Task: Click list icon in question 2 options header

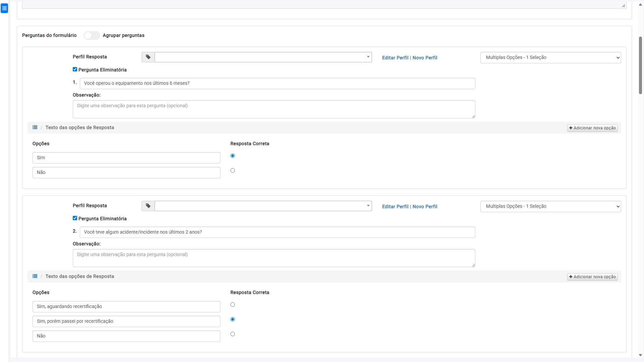Action: click(35, 276)
